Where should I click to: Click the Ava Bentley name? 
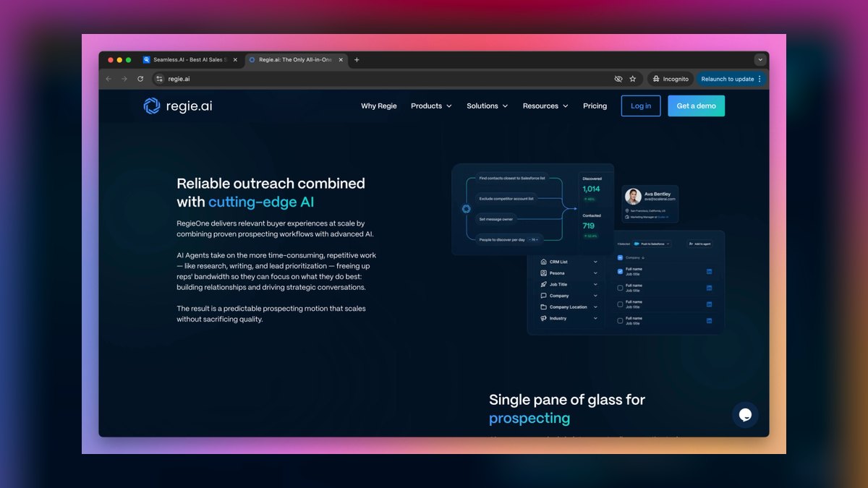pyautogui.click(x=658, y=194)
